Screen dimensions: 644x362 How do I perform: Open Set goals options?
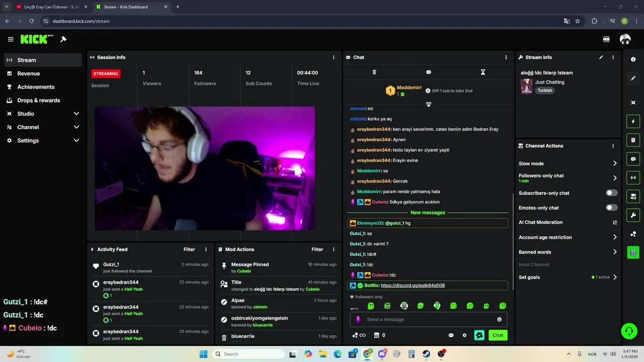click(568, 277)
